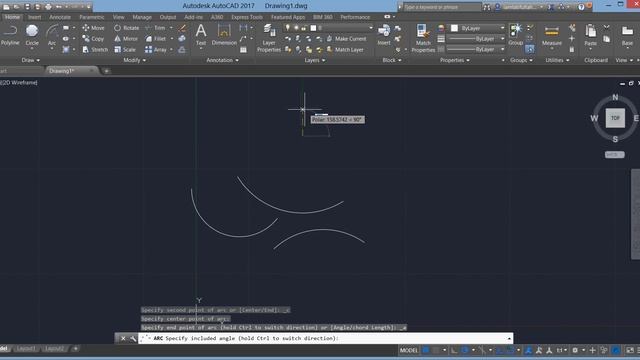Open the Parametric ribbon tab
Screen dimensions: 640x360
click(92, 17)
